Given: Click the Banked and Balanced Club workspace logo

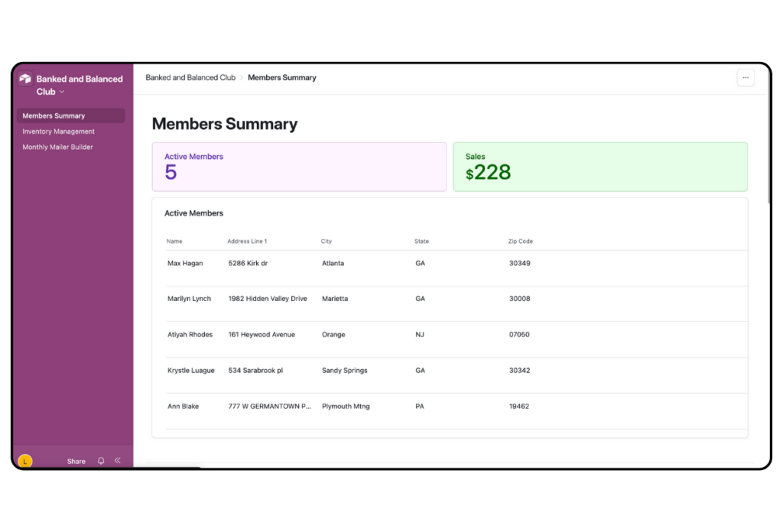Looking at the screenshot, I should [x=25, y=78].
